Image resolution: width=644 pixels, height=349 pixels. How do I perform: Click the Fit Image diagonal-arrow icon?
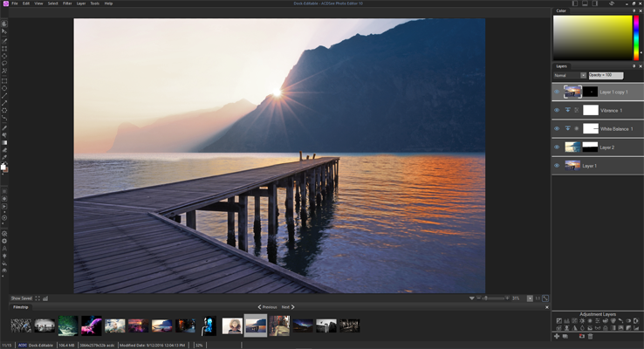click(x=545, y=298)
